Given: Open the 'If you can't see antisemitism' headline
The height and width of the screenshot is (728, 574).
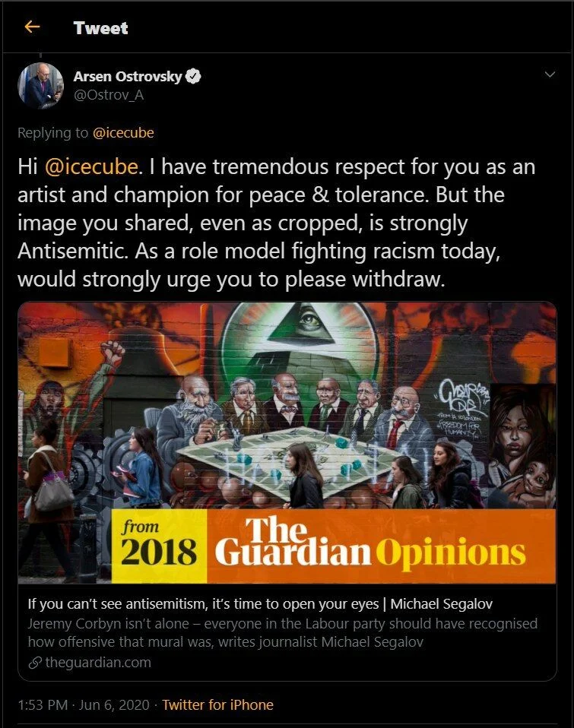Looking at the screenshot, I should [x=260, y=603].
